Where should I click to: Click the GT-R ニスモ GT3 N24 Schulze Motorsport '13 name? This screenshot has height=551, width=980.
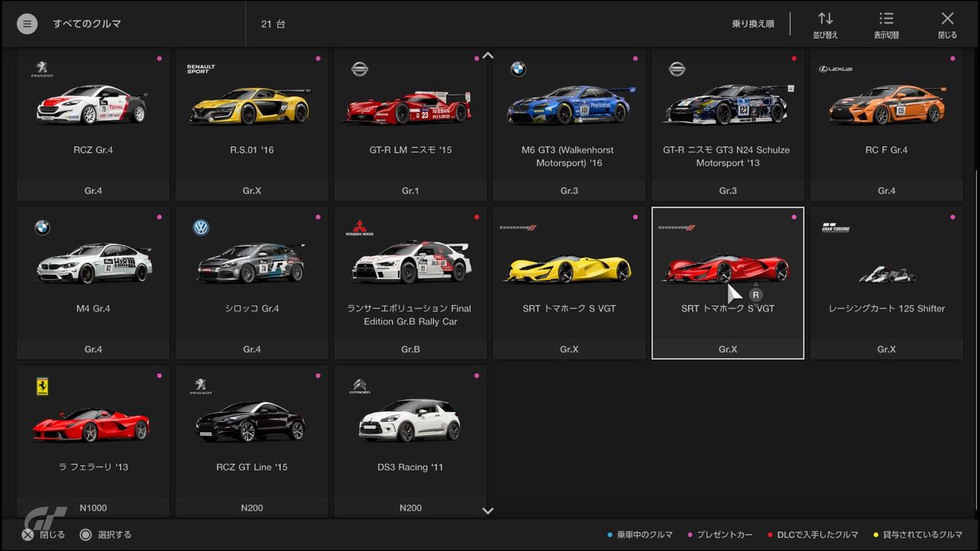pyautogui.click(x=727, y=156)
